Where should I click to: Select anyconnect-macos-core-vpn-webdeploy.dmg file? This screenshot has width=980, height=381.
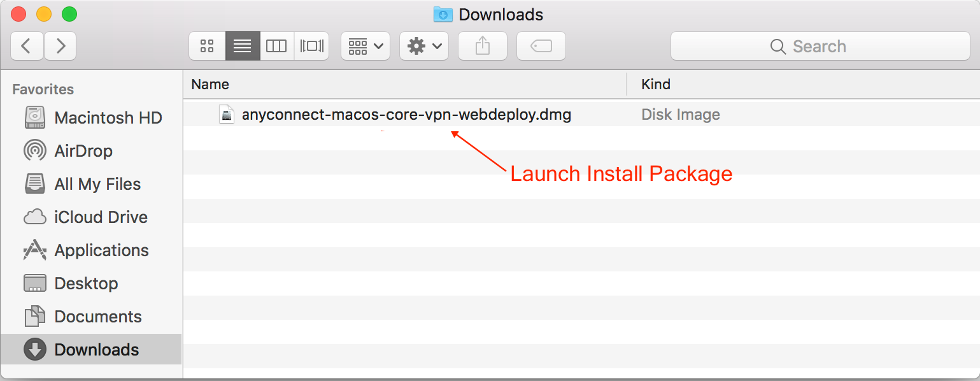[x=406, y=115]
